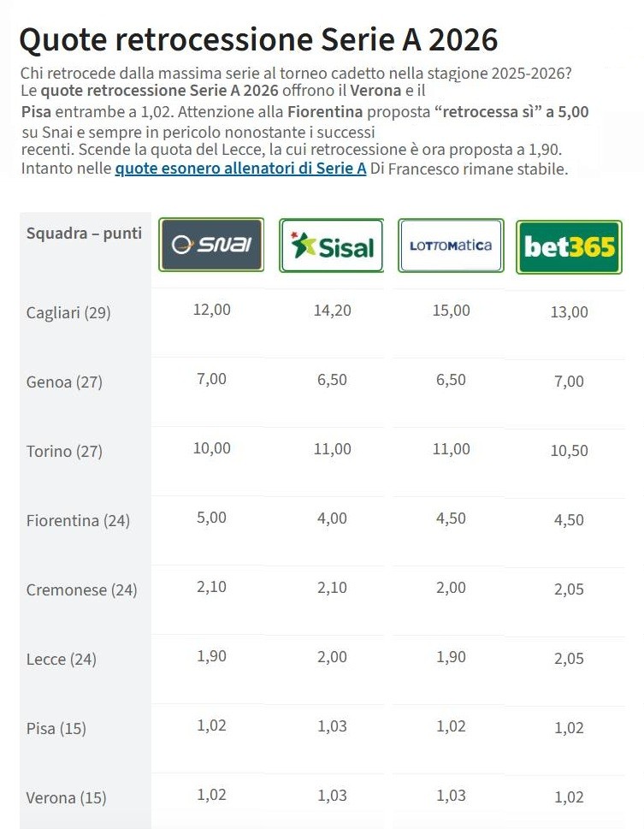Image resolution: width=644 pixels, height=829 pixels.
Task: Select Lecce's bet365 odds 2,05
Action: pos(569,658)
